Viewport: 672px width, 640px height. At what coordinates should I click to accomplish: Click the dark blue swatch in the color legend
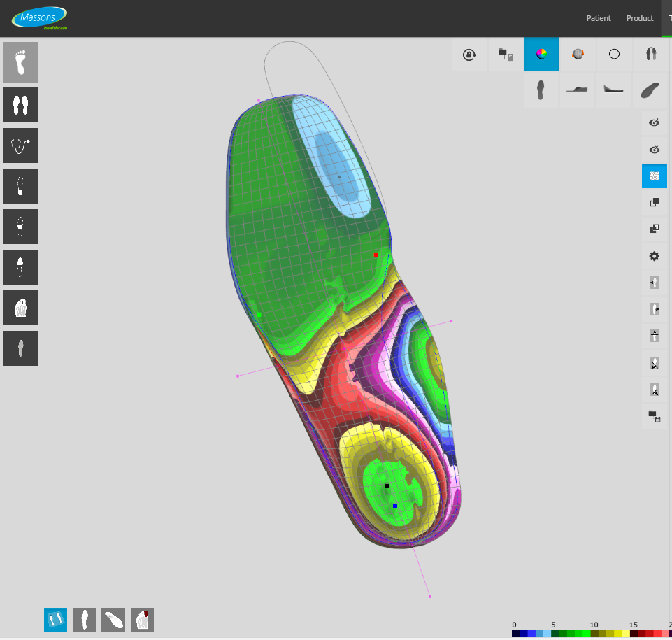pyautogui.click(x=524, y=634)
